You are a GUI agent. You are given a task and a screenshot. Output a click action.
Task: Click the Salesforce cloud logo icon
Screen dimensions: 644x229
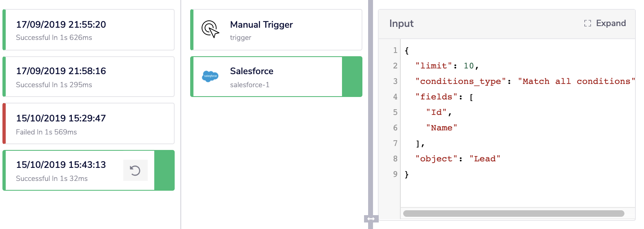click(x=210, y=76)
